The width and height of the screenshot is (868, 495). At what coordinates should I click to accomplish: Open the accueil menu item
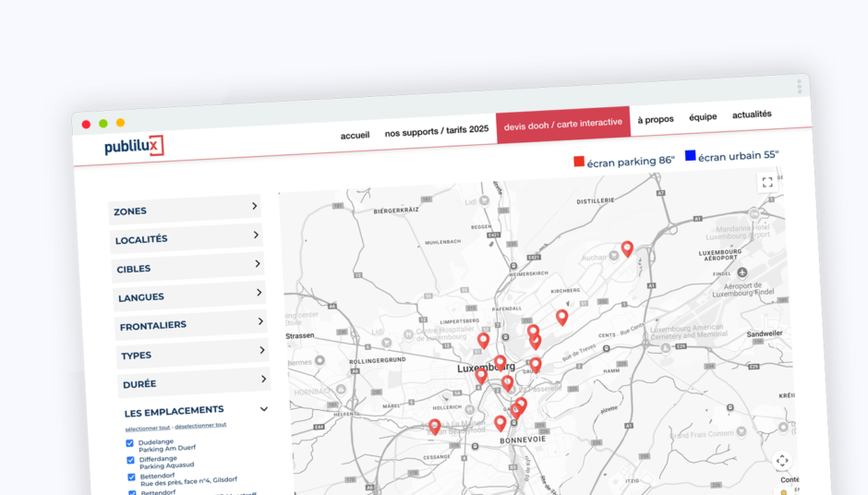(x=355, y=135)
